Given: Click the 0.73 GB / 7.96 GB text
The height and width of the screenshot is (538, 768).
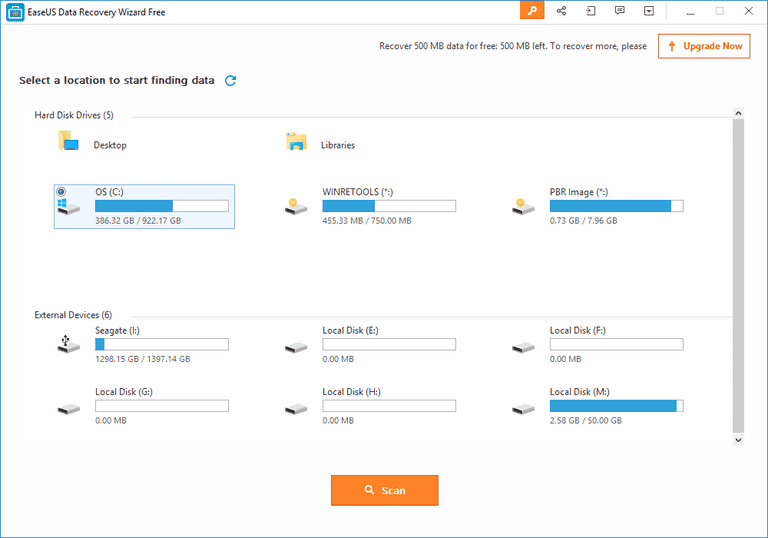Looking at the screenshot, I should [583, 220].
